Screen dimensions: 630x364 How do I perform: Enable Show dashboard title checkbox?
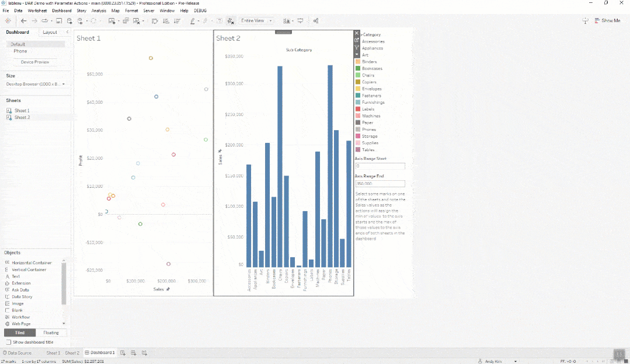8,342
